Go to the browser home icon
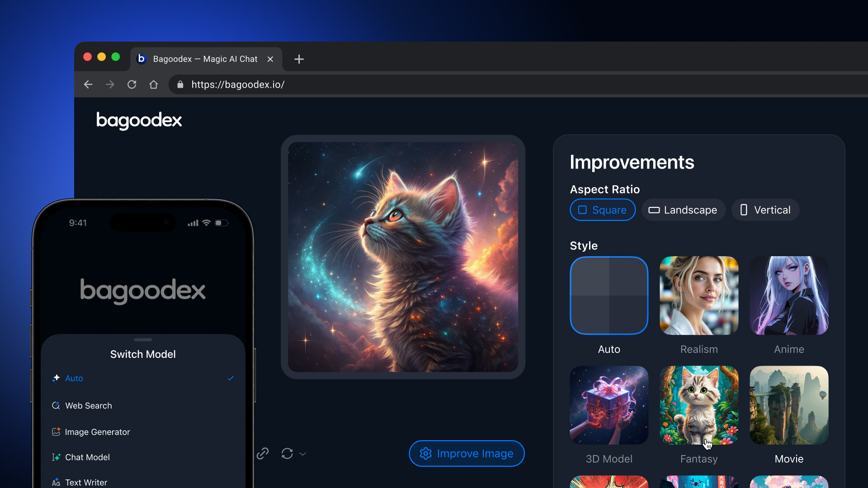The image size is (868, 488). pyautogui.click(x=154, y=84)
